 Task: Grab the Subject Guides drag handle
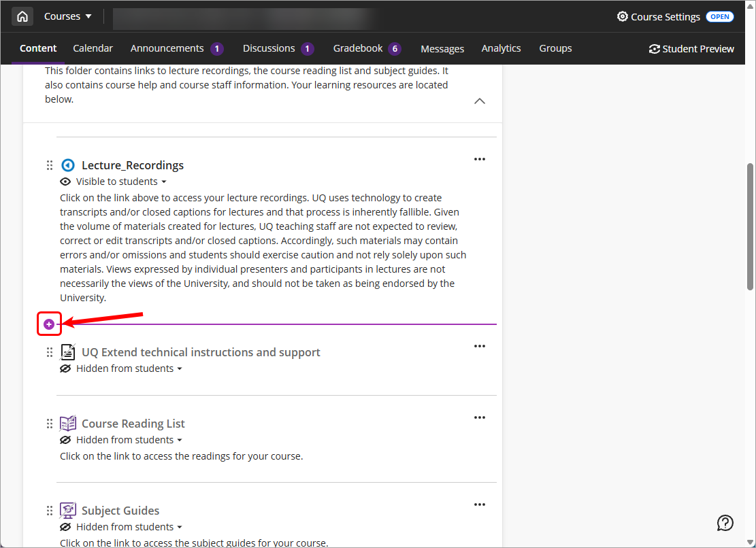pos(49,511)
